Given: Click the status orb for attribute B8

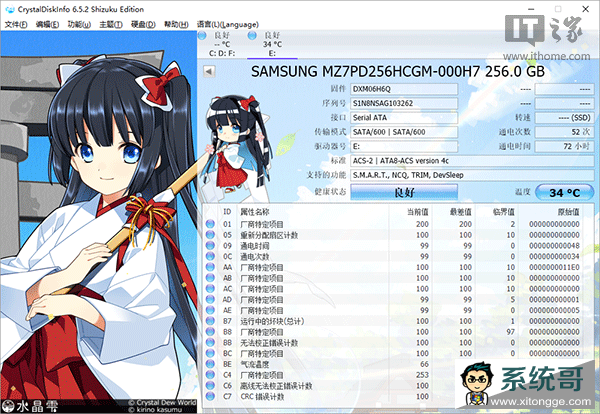Looking at the screenshot, I should pos(210,332).
